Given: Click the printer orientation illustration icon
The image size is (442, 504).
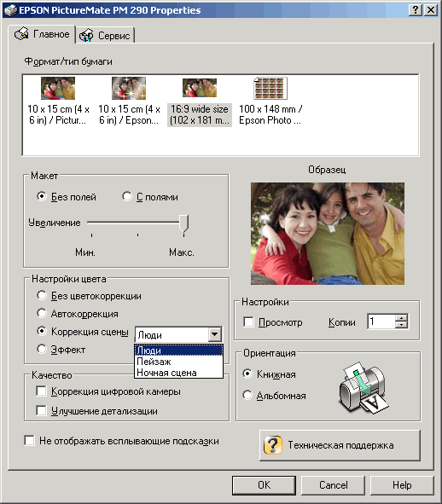Looking at the screenshot, I should pyautogui.click(x=363, y=388).
